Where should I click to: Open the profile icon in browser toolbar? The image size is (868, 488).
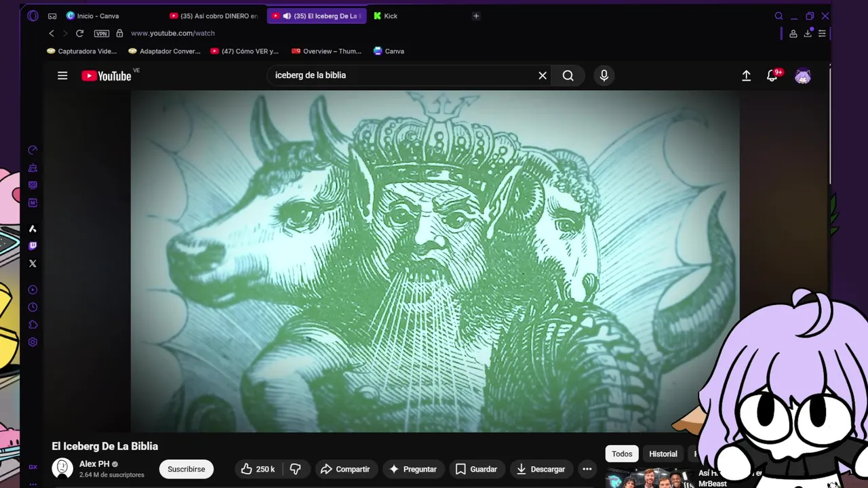point(793,33)
